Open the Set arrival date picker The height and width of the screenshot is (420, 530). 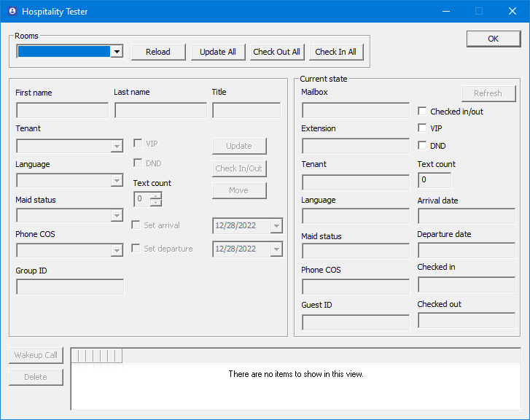pyautogui.click(x=276, y=227)
